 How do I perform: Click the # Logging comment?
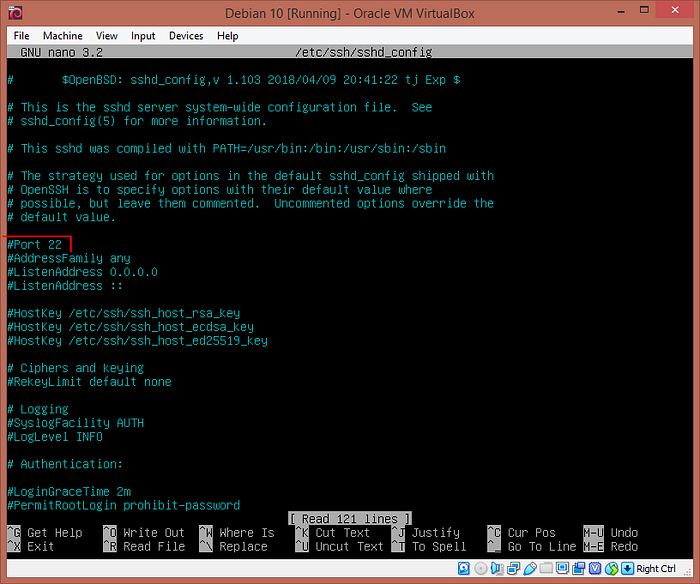(x=38, y=409)
